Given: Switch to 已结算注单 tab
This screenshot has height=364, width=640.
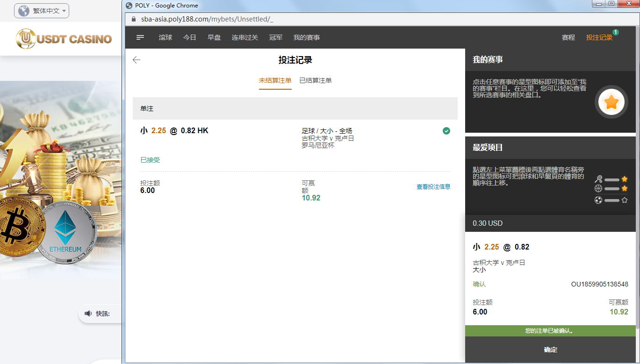Looking at the screenshot, I should tap(316, 80).
